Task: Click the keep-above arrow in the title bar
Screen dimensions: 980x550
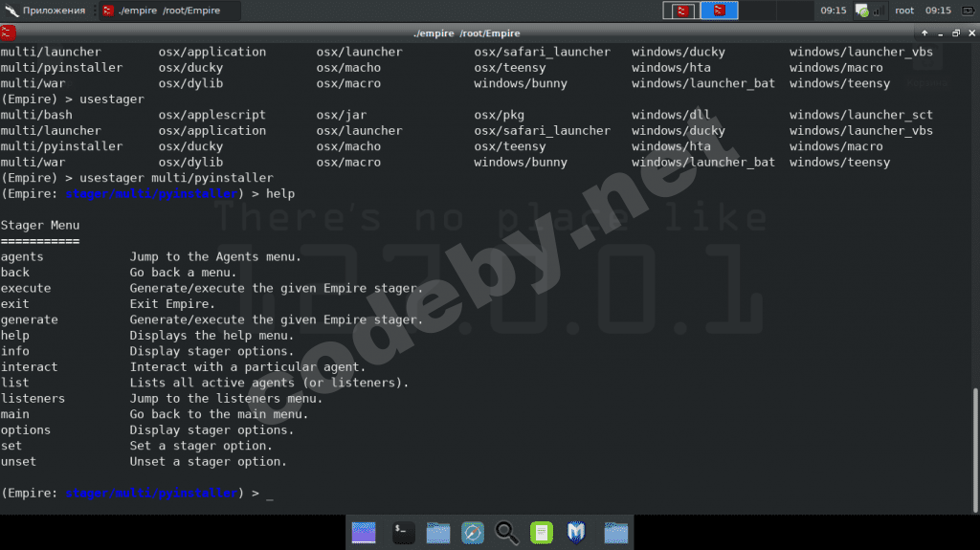Action: 924,33
